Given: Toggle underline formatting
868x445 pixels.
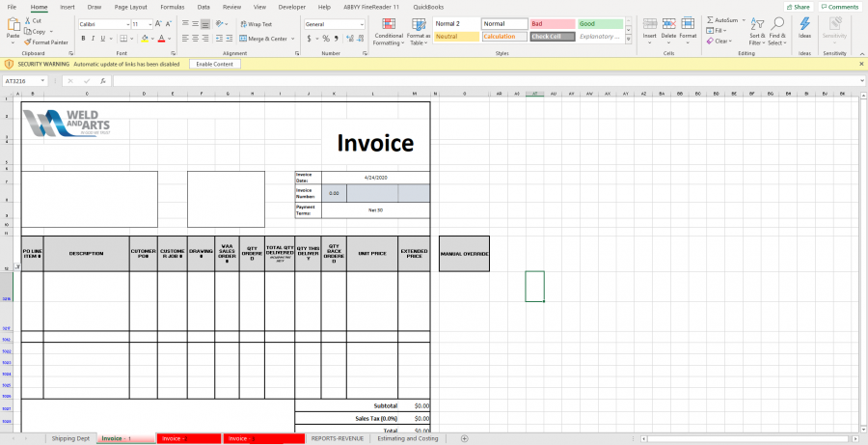Looking at the screenshot, I should pyautogui.click(x=102, y=39).
